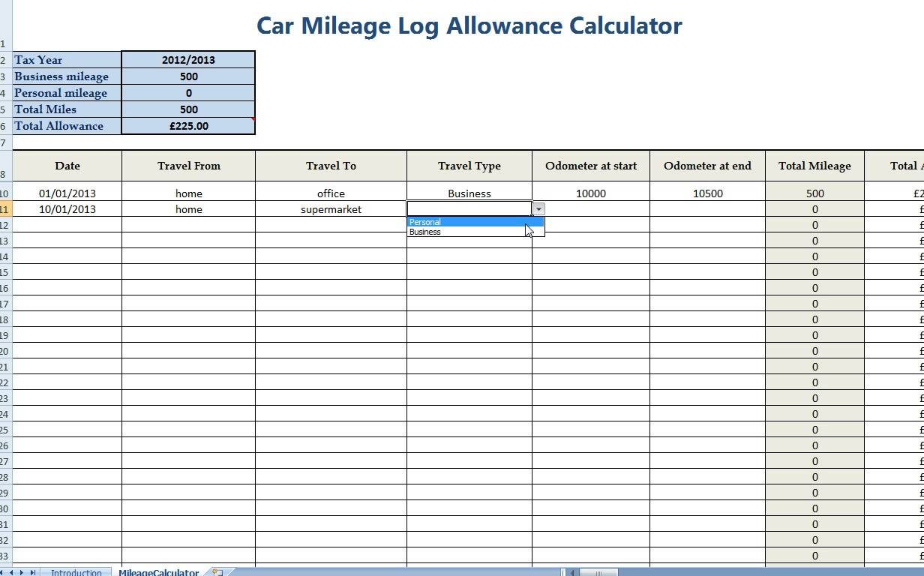Select the office Travel To cell

coord(331,193)
